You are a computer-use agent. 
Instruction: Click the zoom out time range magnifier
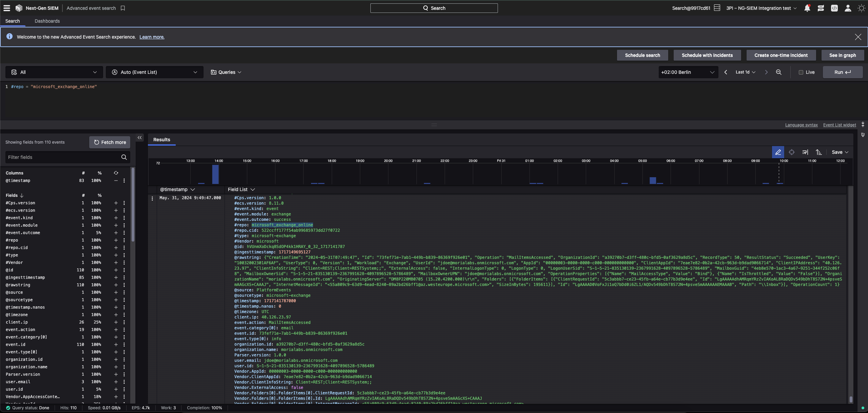coord(779,72)
